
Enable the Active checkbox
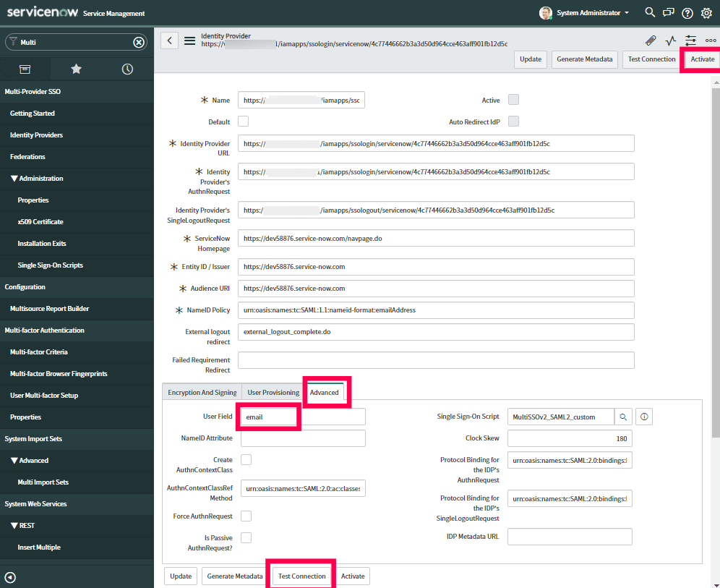click(513, 100)
